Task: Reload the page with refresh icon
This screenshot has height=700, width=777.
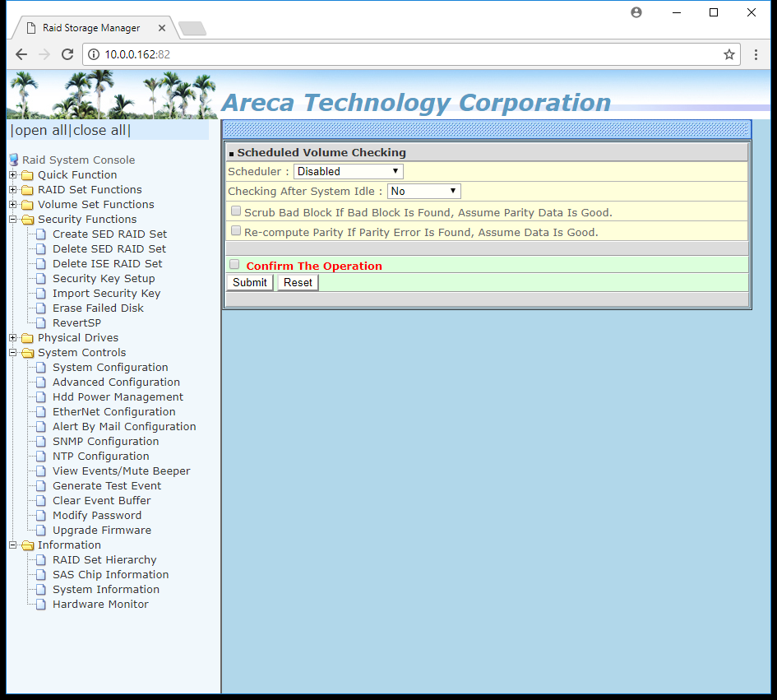Action: pyautogui.click(x=67, y=54)
